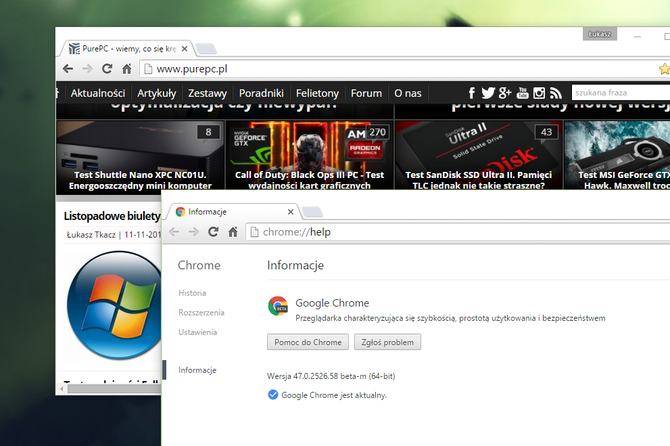
Task: Close the PurePC tab
Action: pyautogui.click(x=185, y=49)
